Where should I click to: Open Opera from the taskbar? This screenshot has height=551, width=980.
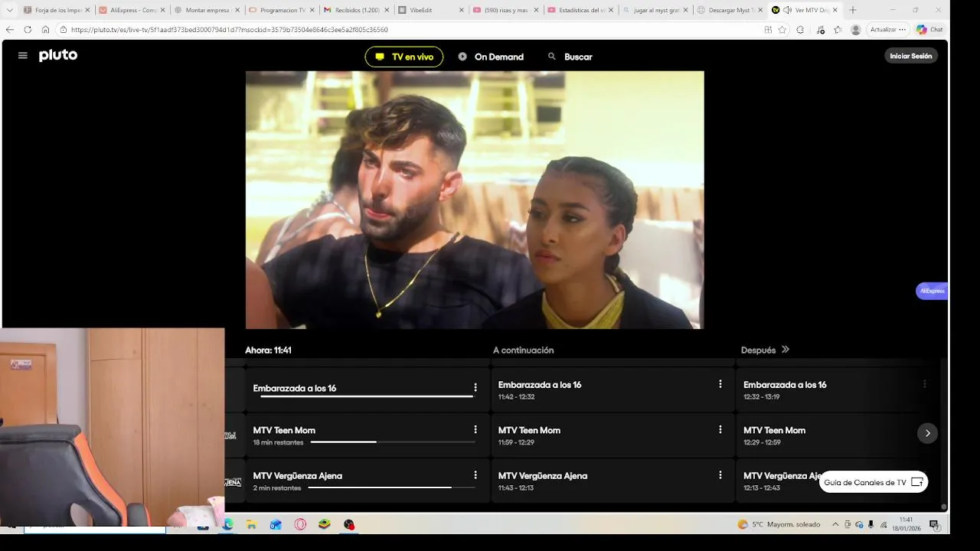(x=300, y=524)
